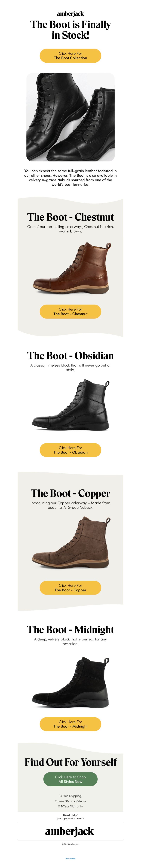Click 'The Boot – Obsidian' yellow button
Screen dimensions: 141x868
tap(70, 450)
